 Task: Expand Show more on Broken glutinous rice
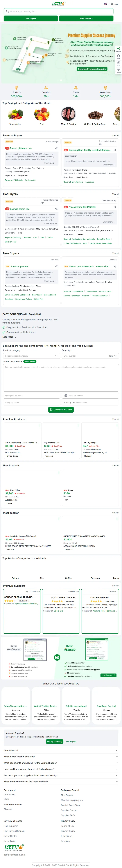point(50,163)
